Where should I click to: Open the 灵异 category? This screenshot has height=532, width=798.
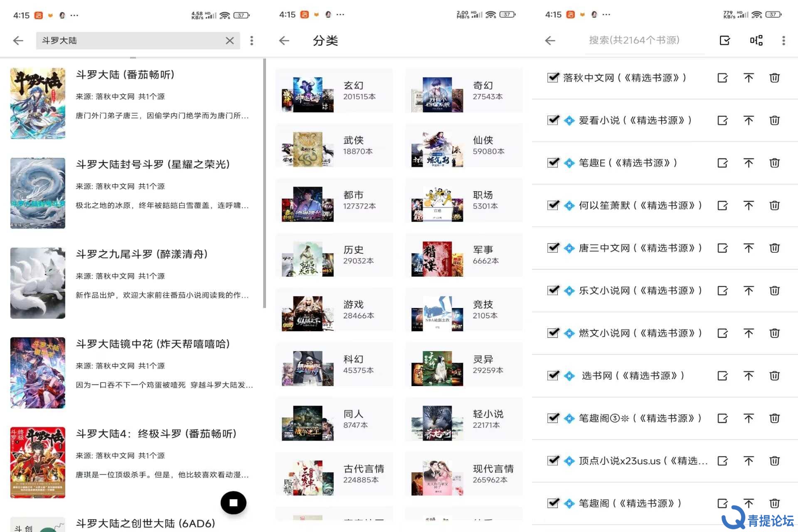tap(464, 365)
